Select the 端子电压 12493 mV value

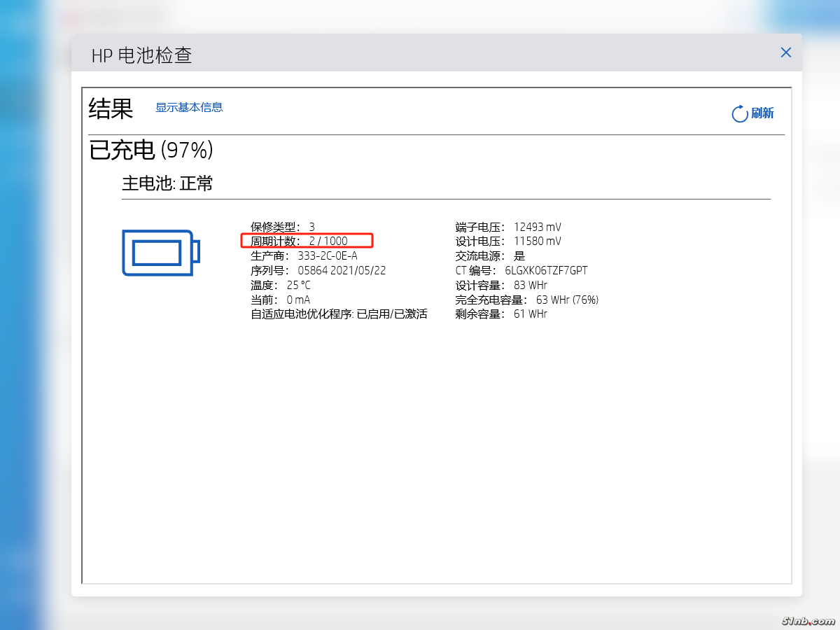pos(508,227)
